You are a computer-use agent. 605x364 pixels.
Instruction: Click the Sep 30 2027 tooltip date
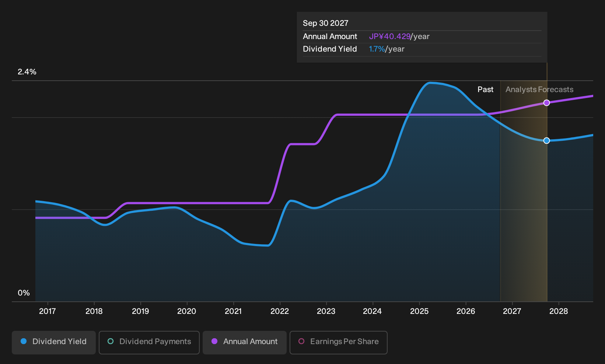click(326, 23)
